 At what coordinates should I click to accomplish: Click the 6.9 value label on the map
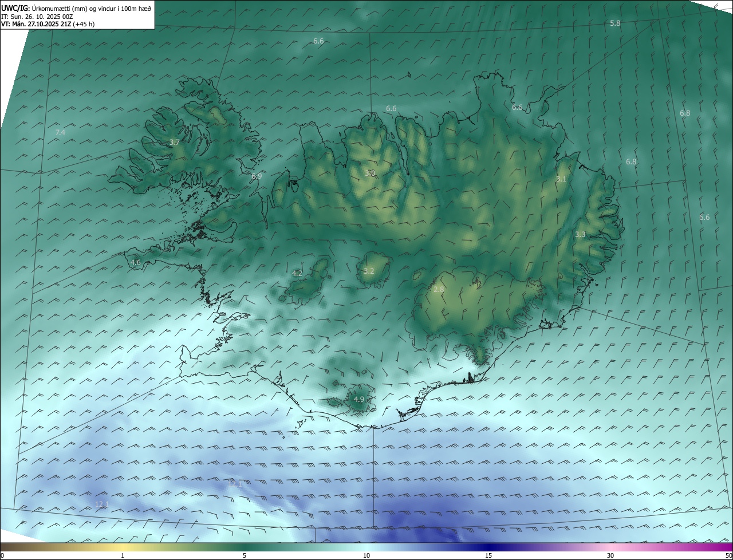[257, 176]
